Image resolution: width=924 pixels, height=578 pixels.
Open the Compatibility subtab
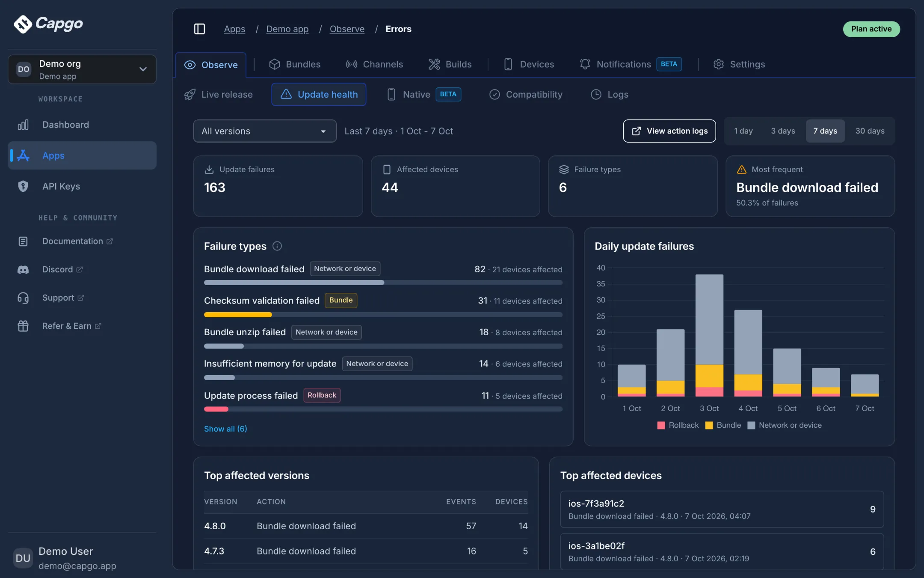[x=526, y=94]
